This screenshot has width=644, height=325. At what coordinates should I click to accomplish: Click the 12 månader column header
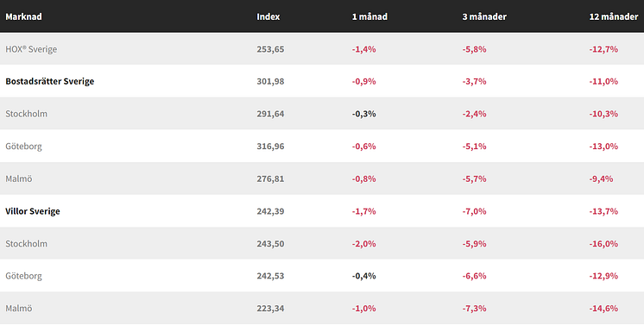(x=614, y=17)
